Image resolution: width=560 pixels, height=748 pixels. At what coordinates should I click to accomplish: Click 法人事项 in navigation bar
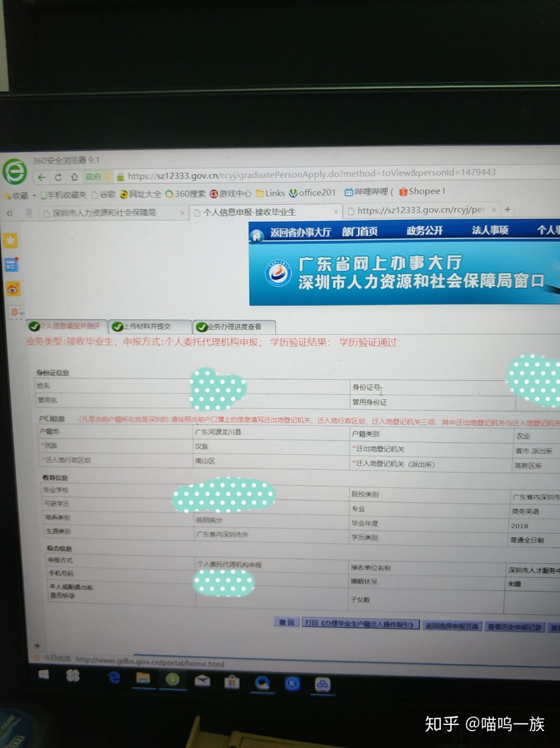(490, 230)
